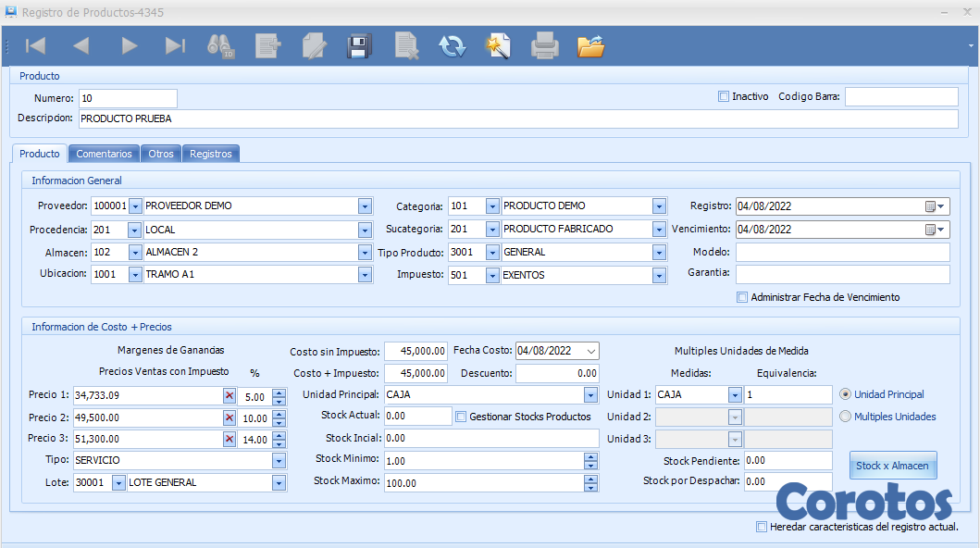Open the Registros tab

point(211,154)
